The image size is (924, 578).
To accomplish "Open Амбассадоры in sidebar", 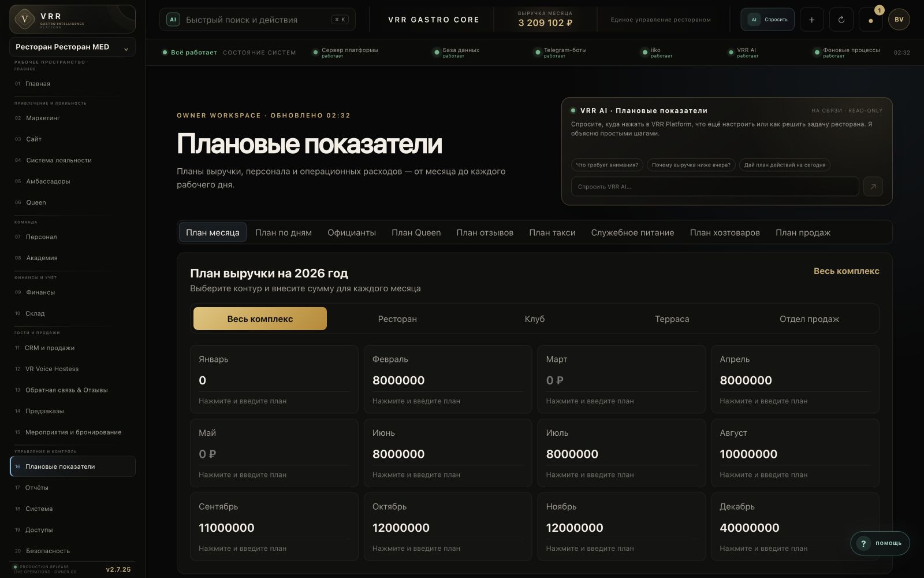I will (x=72, y=181).
